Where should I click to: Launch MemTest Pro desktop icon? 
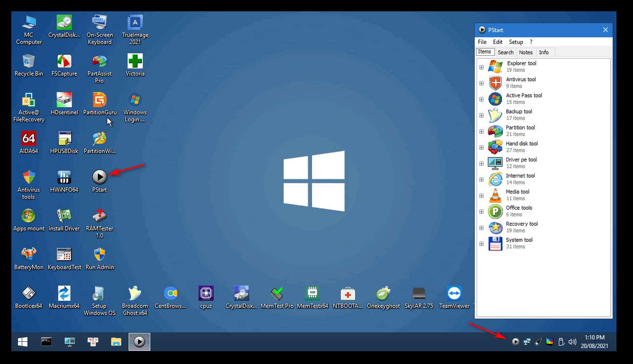277,297
